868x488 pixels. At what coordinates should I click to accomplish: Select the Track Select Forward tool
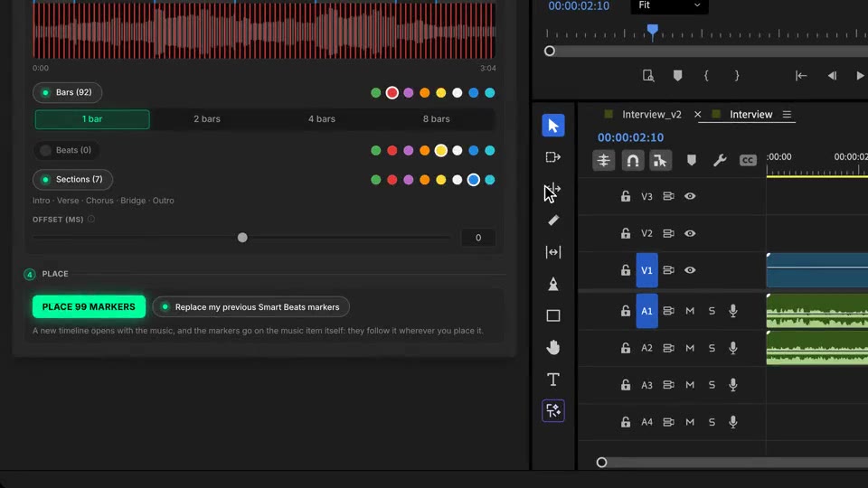point(553,157)
